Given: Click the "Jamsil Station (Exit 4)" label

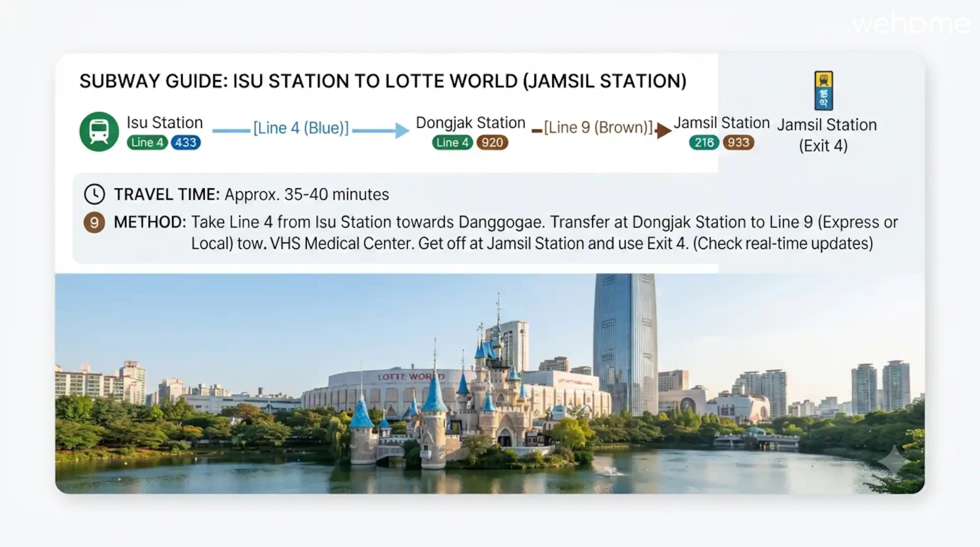Looking at the screenshot, I should point(826,135).
